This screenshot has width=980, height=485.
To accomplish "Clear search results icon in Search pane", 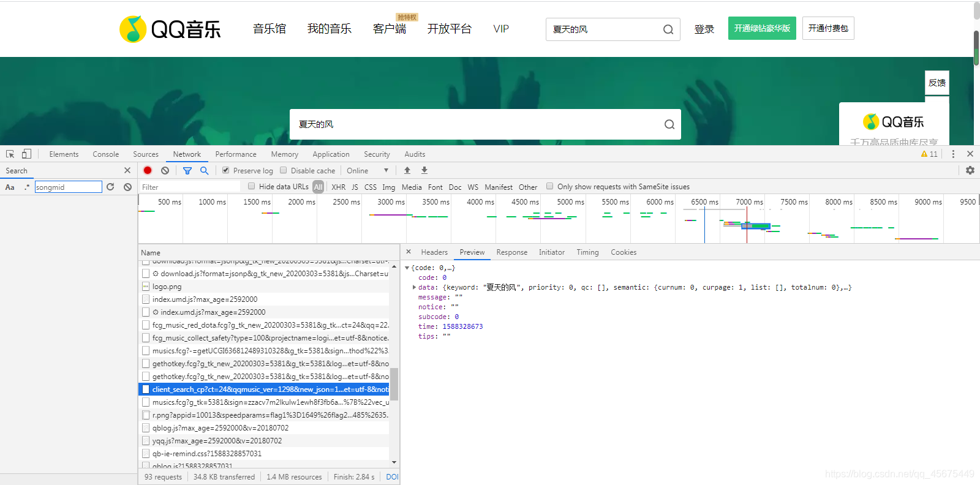I will click(127, 187).
